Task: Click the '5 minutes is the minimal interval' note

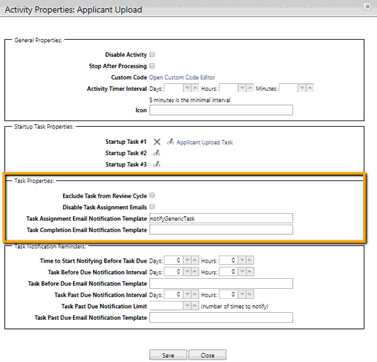Action: (x=190, y=100)
